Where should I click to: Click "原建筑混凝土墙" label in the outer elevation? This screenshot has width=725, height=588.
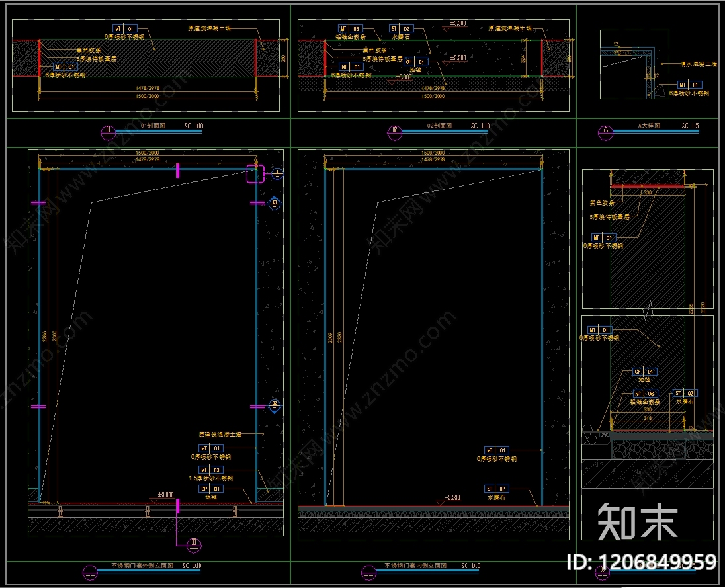[220, 435]
